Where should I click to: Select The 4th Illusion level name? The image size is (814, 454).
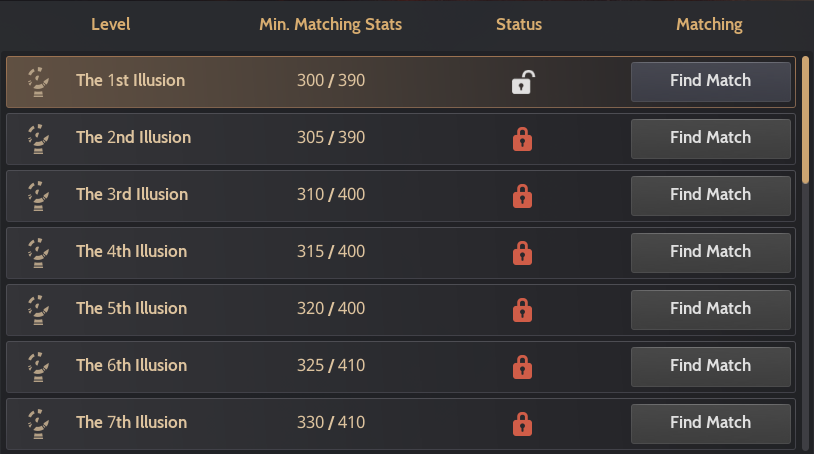coord(133,252)
